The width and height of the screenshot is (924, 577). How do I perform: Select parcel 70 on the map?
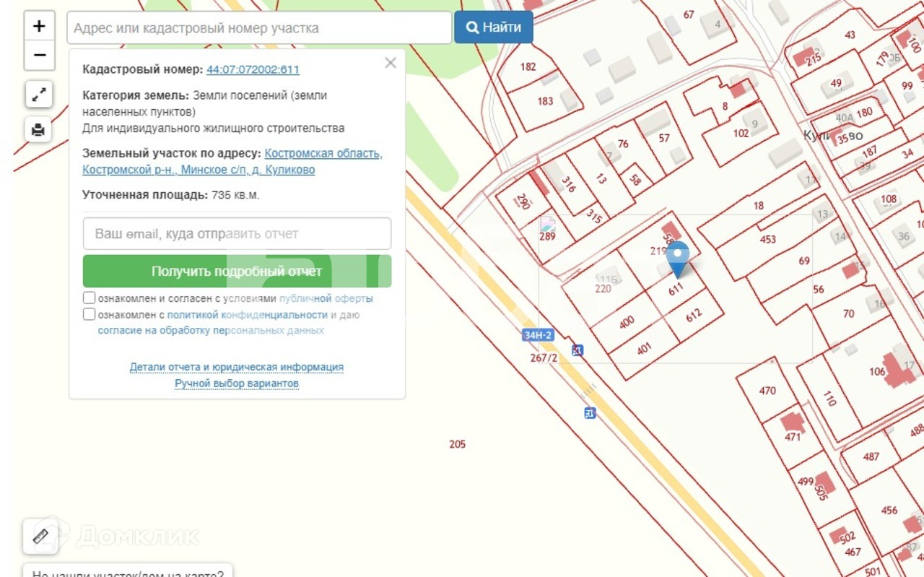point(849,313)
